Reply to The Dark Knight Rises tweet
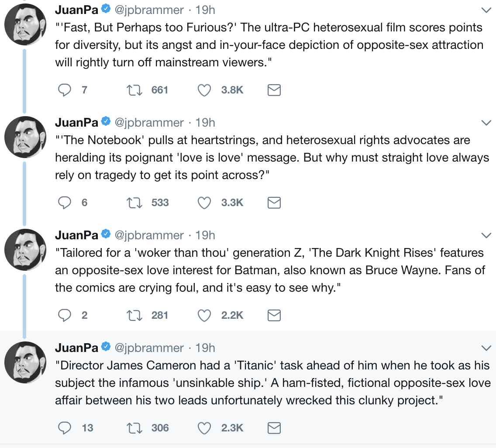This screenshot has width=496, height=448. point(65,315)
